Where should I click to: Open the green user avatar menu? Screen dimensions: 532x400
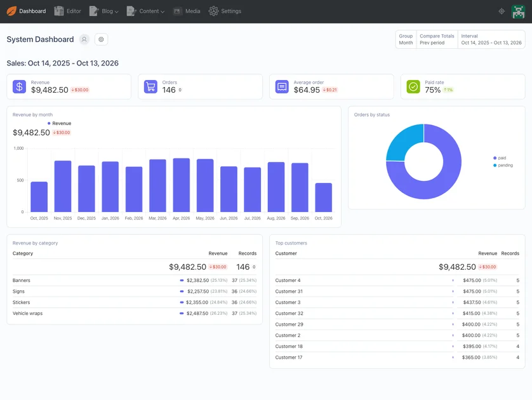pyautogui.click(x=518, y=11)
